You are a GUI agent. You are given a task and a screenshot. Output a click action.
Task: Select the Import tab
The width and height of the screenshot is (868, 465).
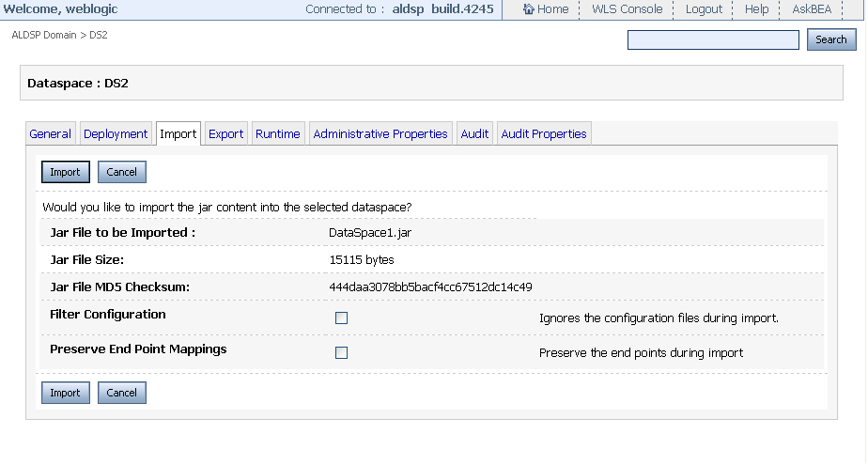click(178, 134)
